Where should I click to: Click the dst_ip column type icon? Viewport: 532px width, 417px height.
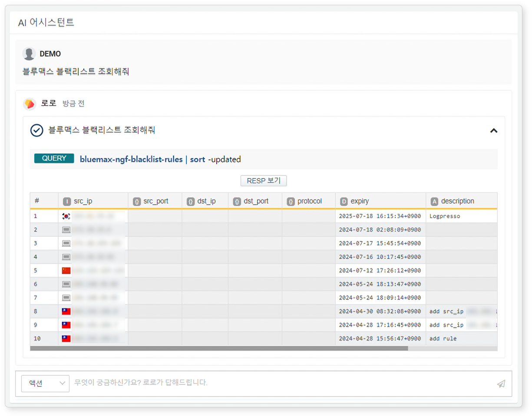[190, 202]
